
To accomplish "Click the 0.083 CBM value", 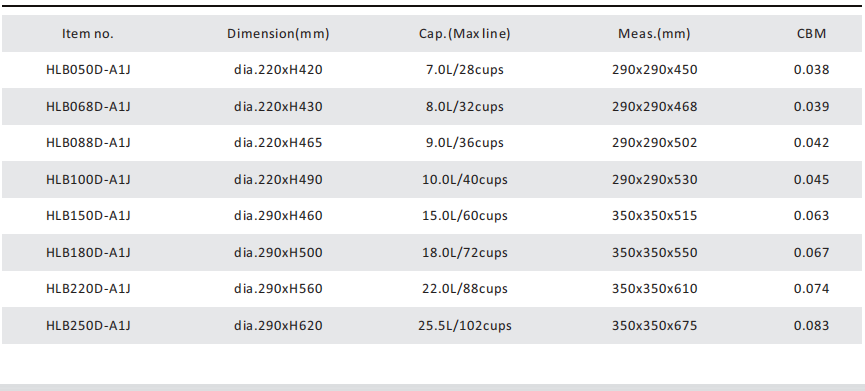I will (x=811, y=326).
